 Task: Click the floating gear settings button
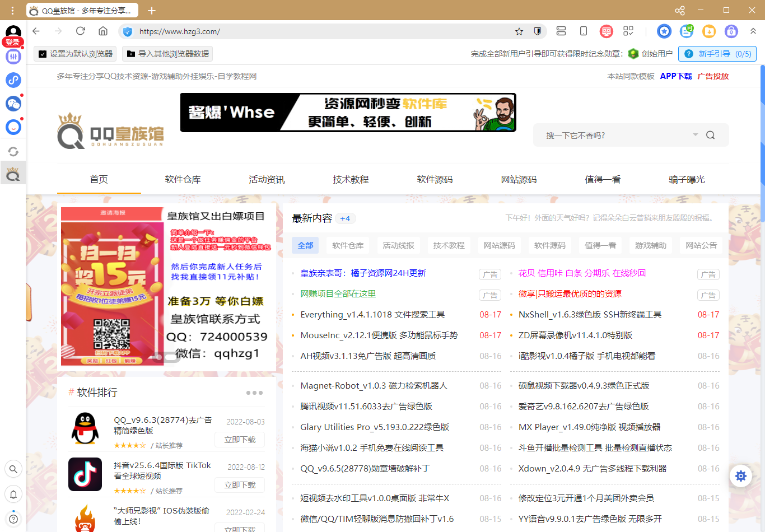coord(740,476)
